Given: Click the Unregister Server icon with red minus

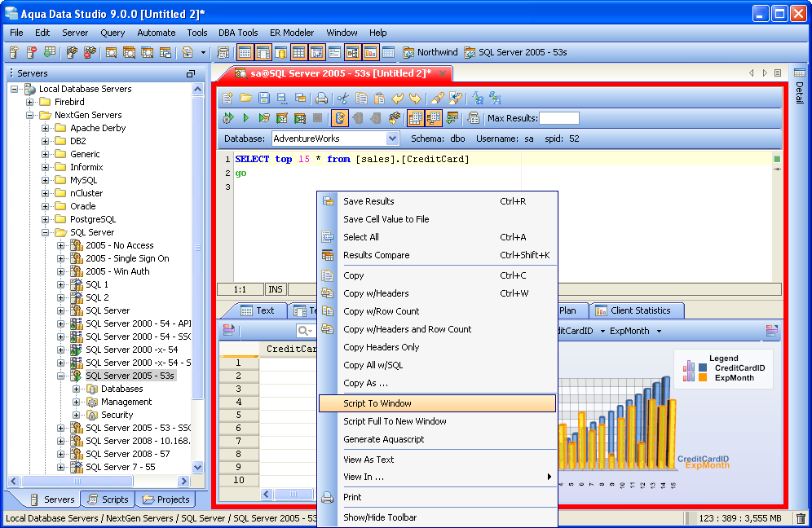Looking at the screenshot, I should coord(32,52).
